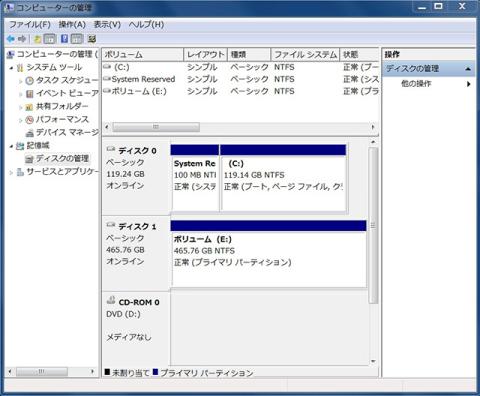
Task: Click the System Reserved name in the list
Action: [143, 79]
